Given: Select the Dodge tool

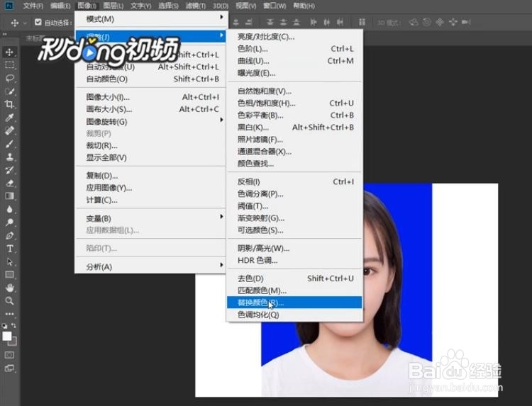Looking at the screenshot, I should coord(9,222).
